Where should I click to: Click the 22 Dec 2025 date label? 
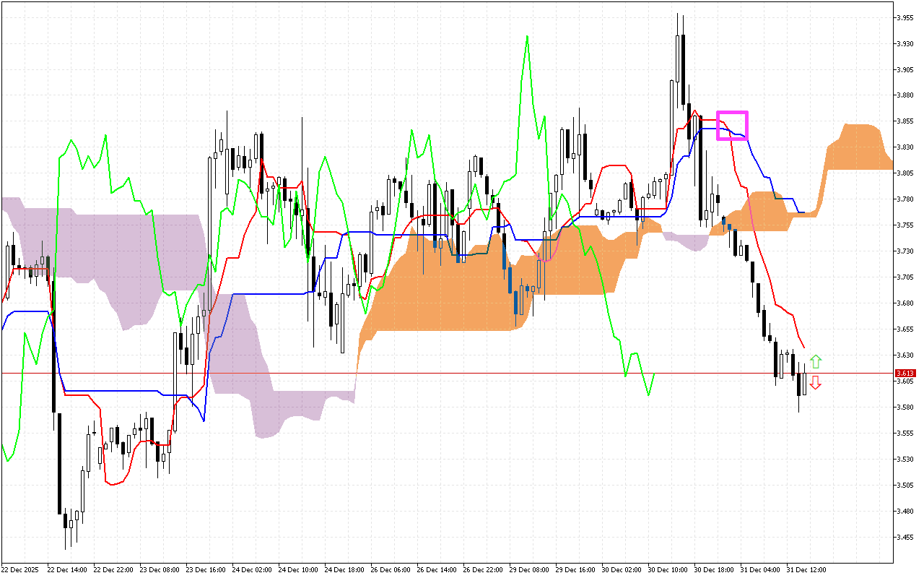tap(22, 569)
